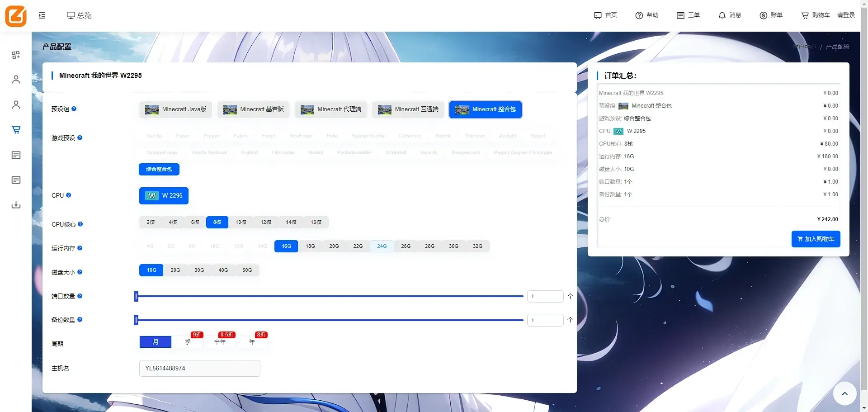The height and width of the screenshot is (412, 868).
Task: Select 月 monthly billing cycle
Action: coord(156,342)
